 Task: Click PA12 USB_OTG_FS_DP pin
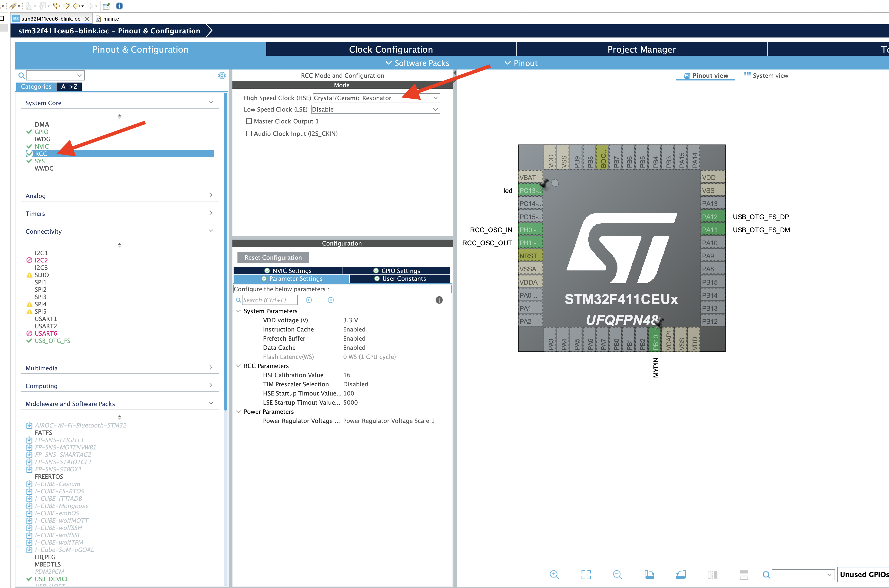pyautogui.click(x=713, y=217)
